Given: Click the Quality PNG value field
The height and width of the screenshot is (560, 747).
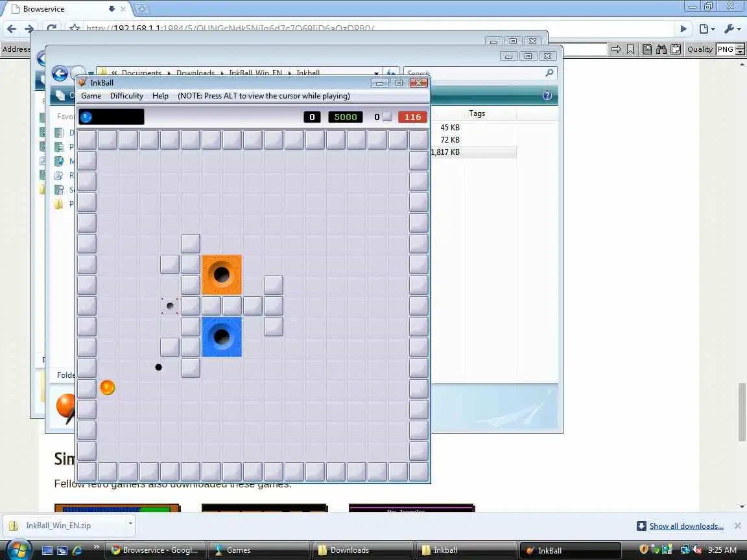Looking at the screenshot, I should coord(726,49).
